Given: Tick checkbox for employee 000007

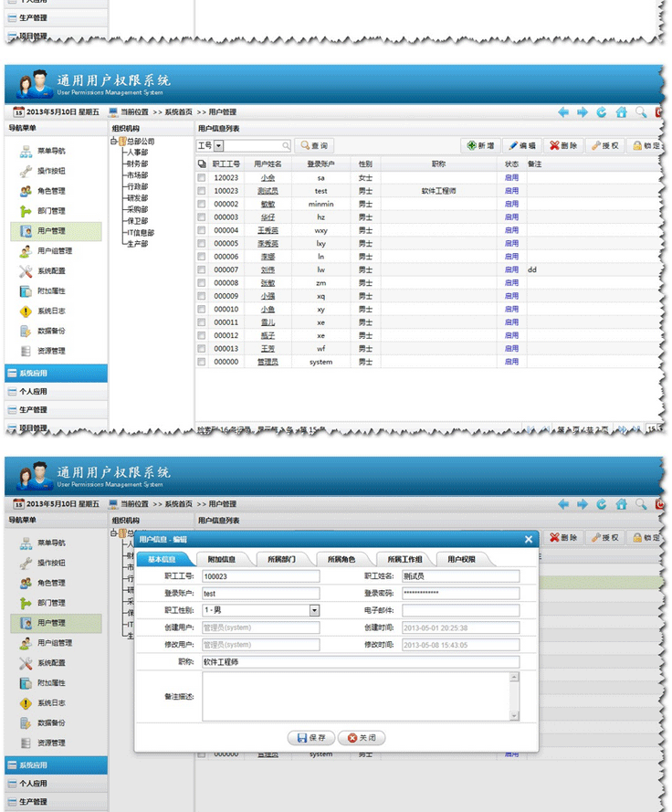Looking at the screenshot, I should (x=202, y=269).
